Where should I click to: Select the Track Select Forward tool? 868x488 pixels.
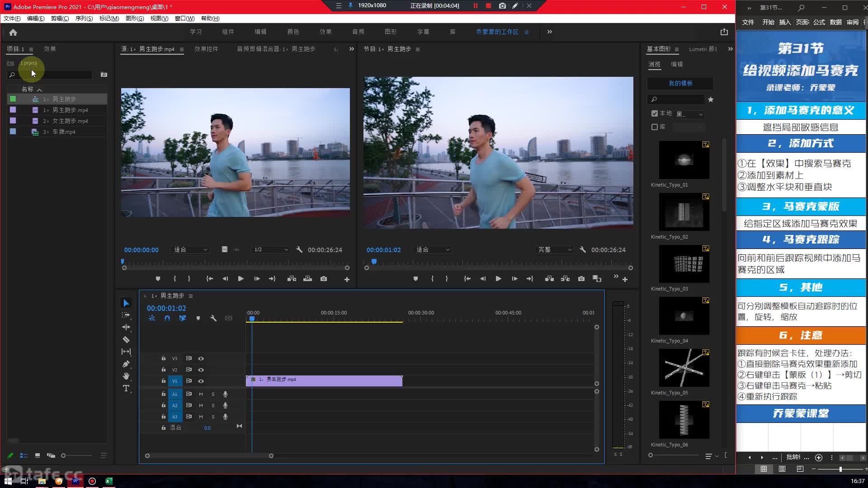126,315
